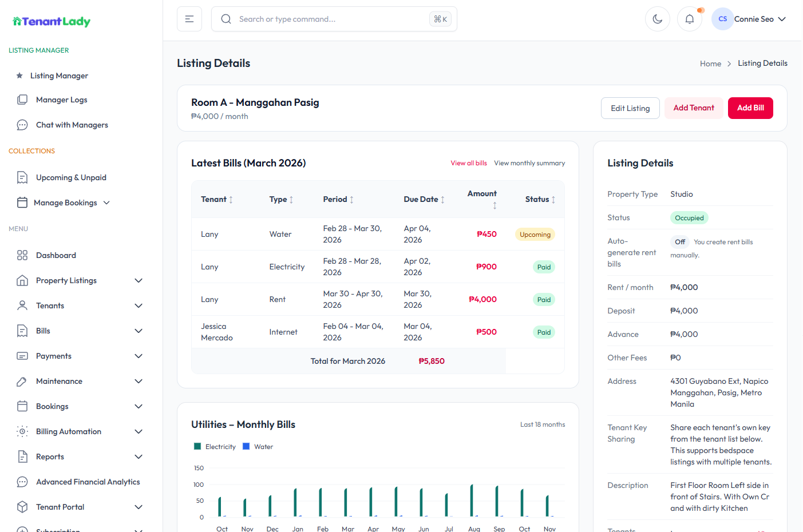
Task: Open the notifications bell
Action: click(x=689, y=19)
